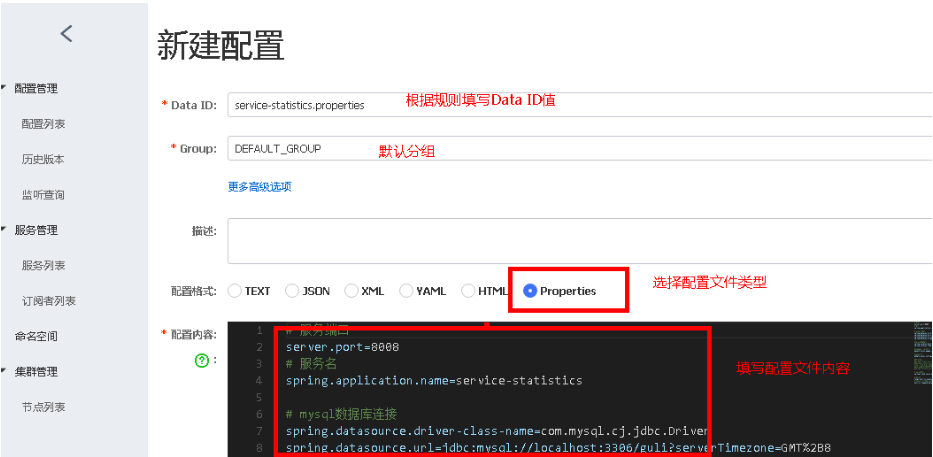
Task: Focus the Data ID input field
Action: [x=580, y=105]
